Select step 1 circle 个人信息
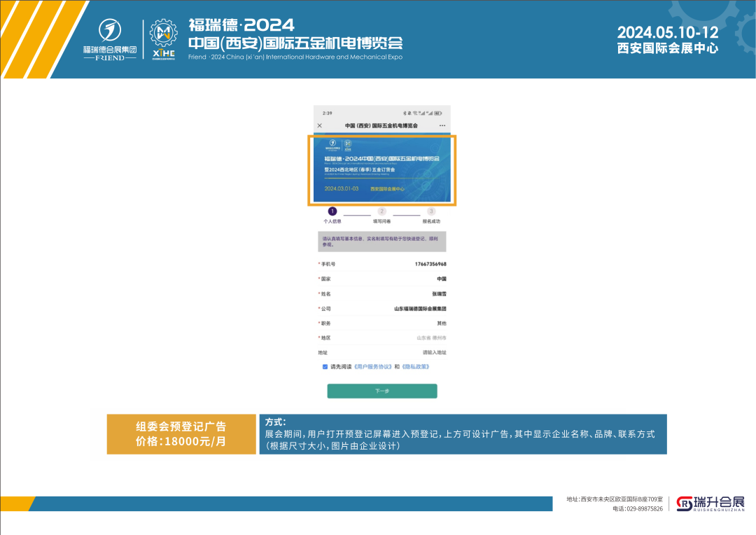Viewport: 756px width, 535px height. (x=332, y=211)
